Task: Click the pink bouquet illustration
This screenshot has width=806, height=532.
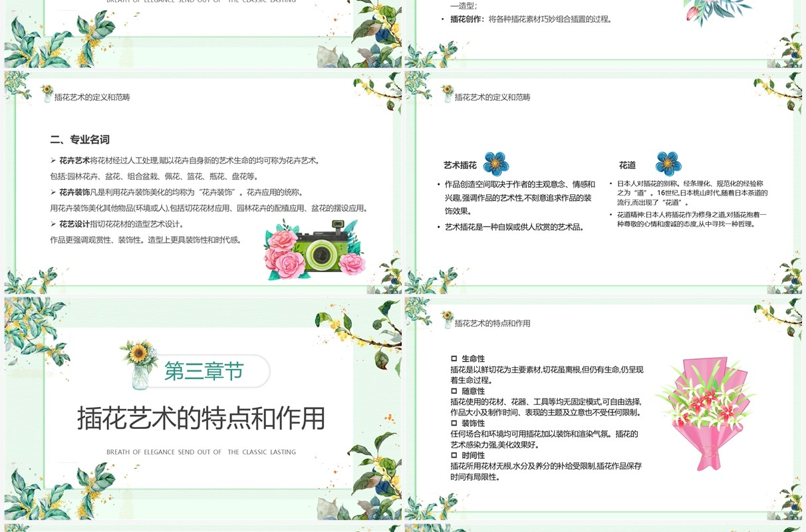Action: coord(704,414)
